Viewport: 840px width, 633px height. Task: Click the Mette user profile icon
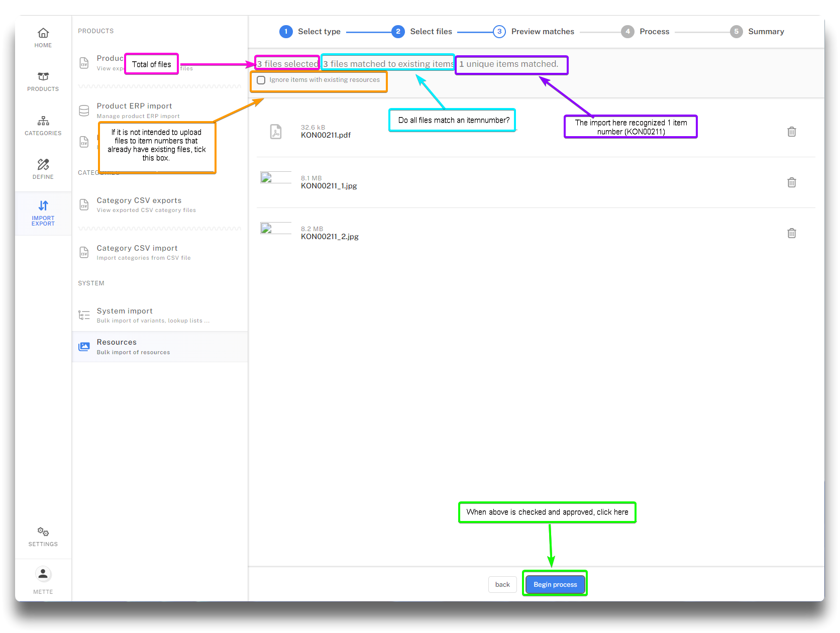[43, 574]
